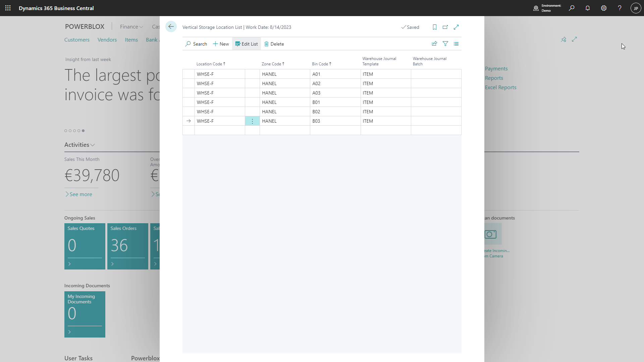Open the settings gear

click(x=604, y=8)
